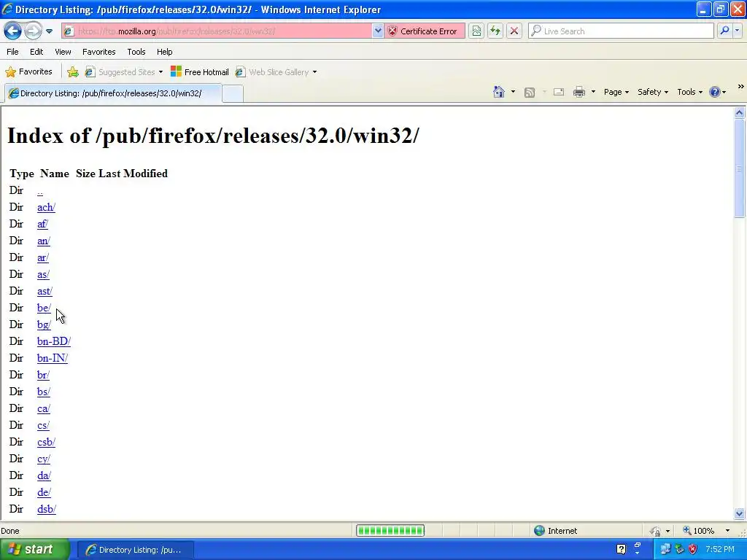
Task: Open the Edit menu
Action: (36, 52)
